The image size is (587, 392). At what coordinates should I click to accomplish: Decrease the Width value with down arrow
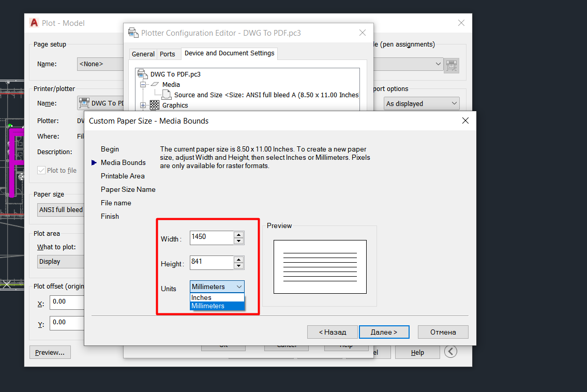[239, 241]
